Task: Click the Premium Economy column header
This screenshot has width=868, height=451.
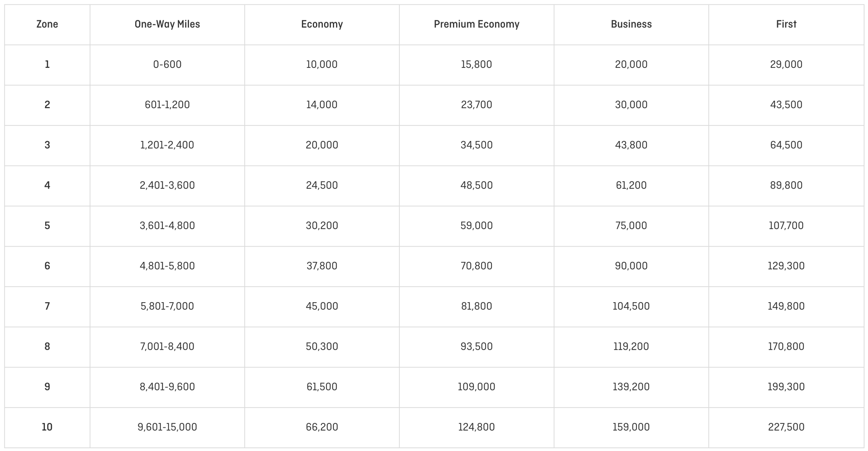Action: [x=476, y=24]
